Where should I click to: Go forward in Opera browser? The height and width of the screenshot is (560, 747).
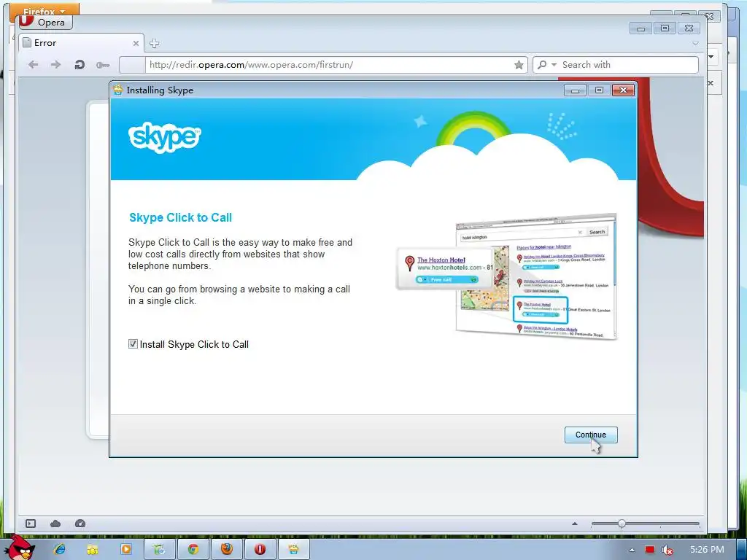click(55, 65)
